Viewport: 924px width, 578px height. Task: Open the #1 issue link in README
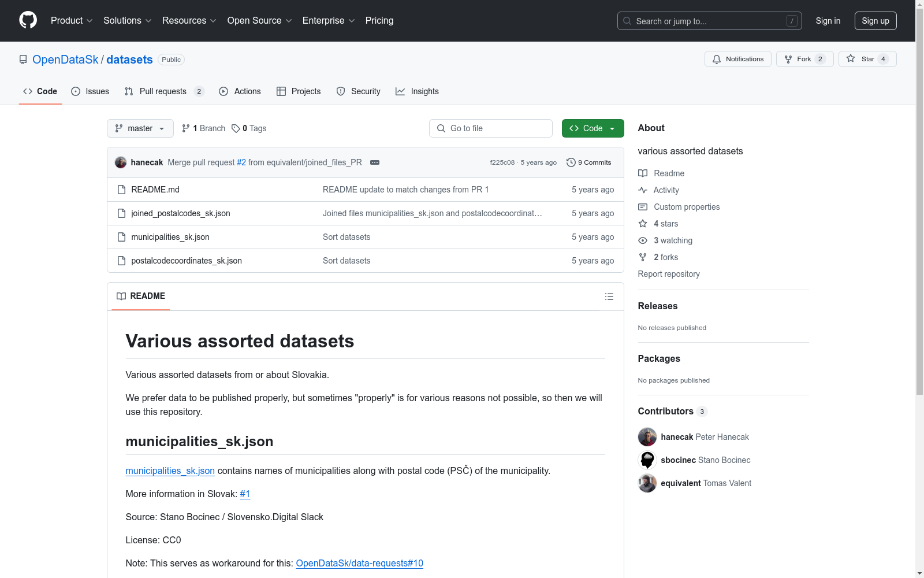click(x=245, y=494)
